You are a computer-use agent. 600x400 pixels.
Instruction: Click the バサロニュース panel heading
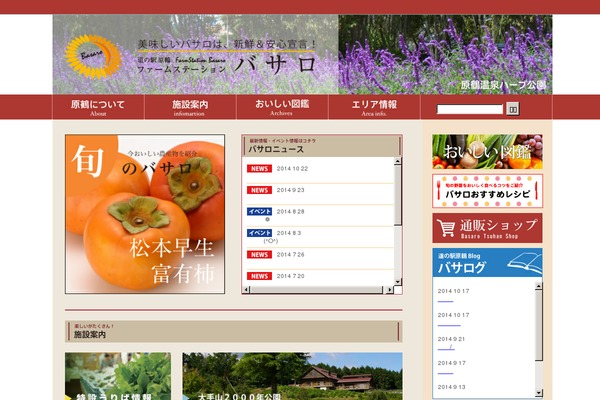(x=276, y=149)
